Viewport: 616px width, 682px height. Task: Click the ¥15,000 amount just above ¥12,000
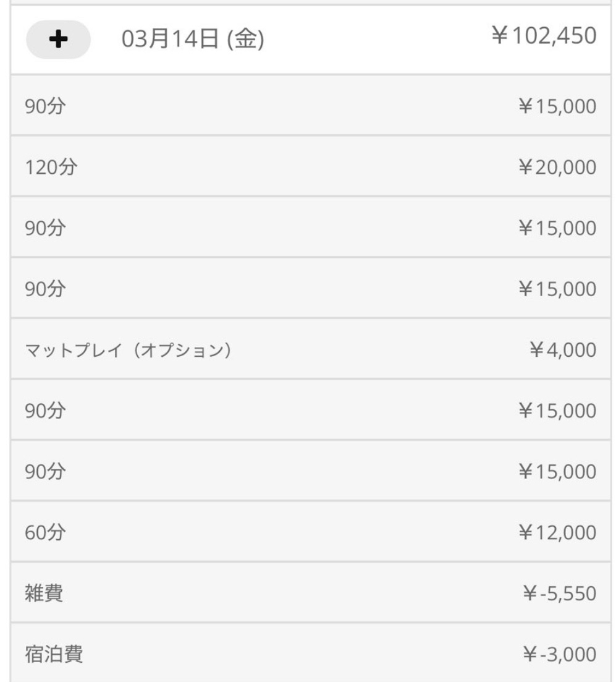[x=557, y=472]
